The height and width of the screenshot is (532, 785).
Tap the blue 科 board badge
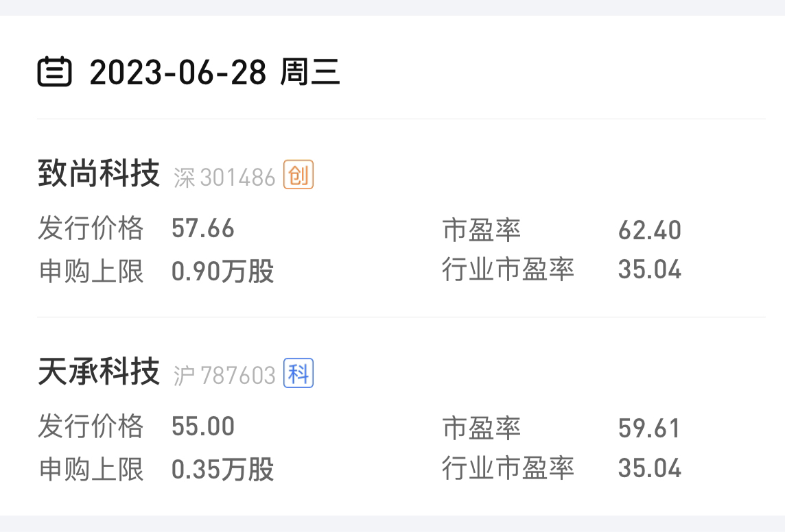298,373
